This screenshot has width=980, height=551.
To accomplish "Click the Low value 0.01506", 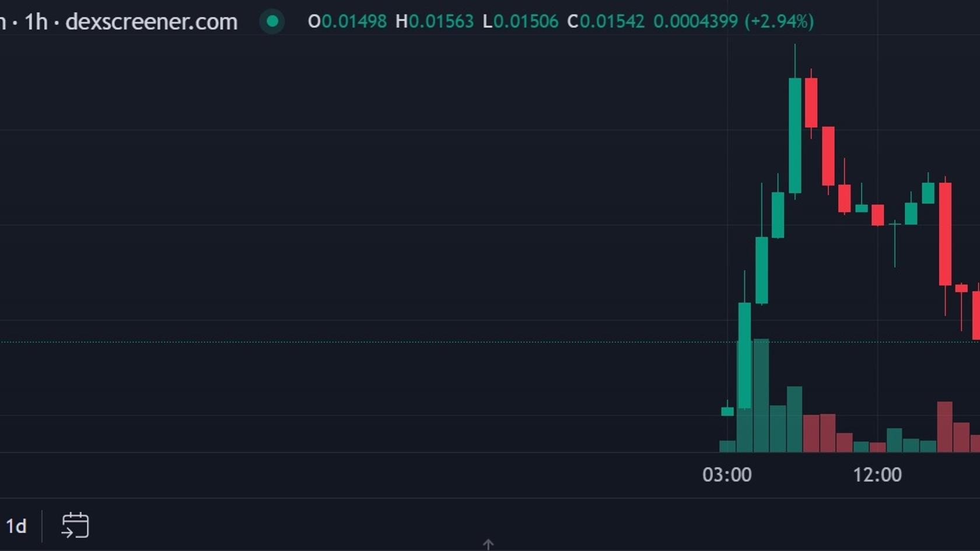I will click(x=526, y=22).
